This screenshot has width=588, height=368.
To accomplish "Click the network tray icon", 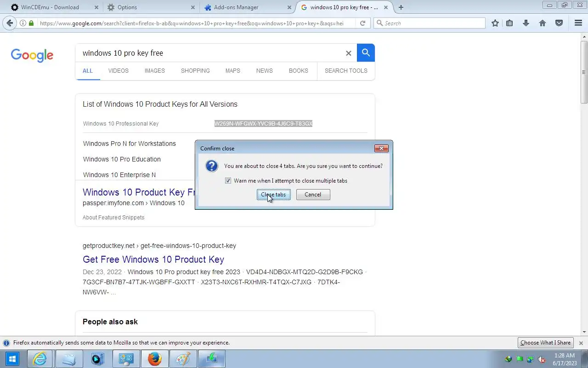I will (x=531, y=359).
